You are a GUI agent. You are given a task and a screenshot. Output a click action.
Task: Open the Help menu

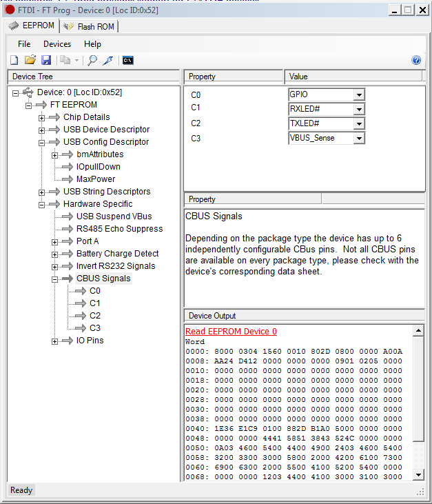coord(92,44)
